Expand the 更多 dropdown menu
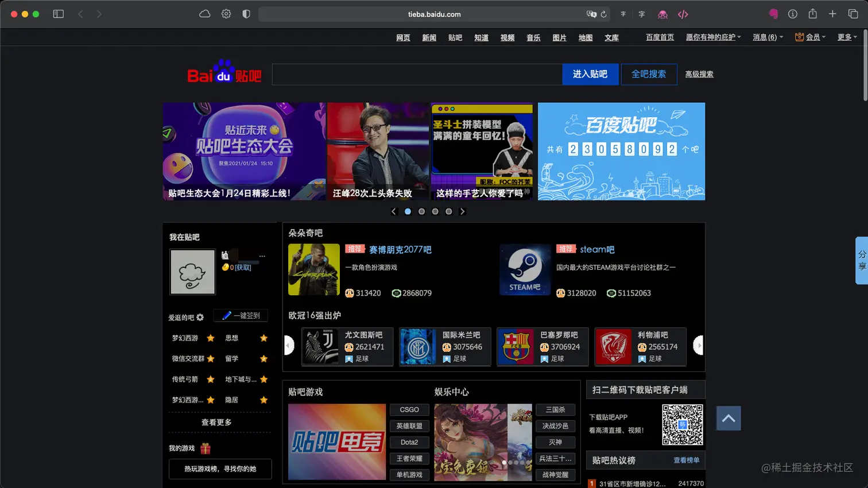Image resolution: width=868 pixels, height=488 pixels. tap(847, 37)
